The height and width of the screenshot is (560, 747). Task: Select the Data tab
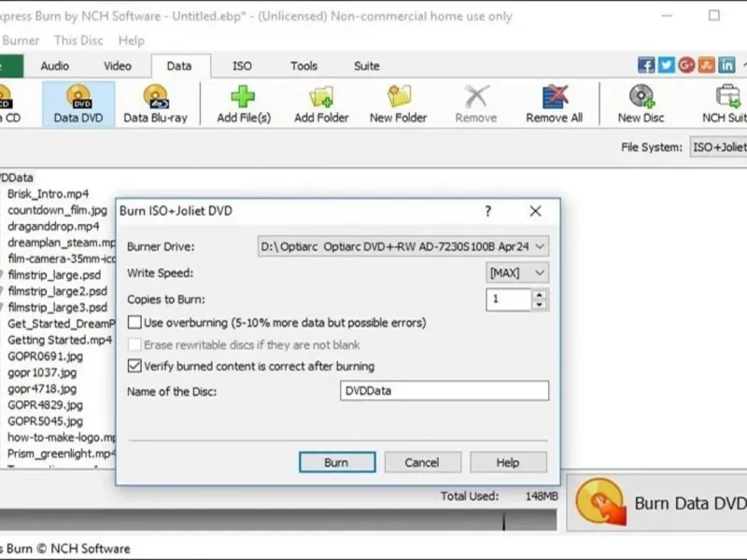(x=179, y=65)
